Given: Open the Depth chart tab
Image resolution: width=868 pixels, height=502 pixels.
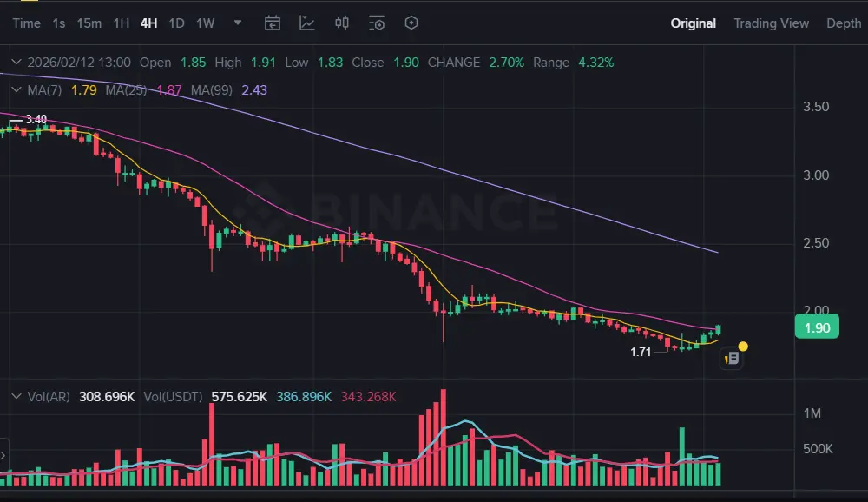Looking at the screenshot, I should (x=844, y=23).
